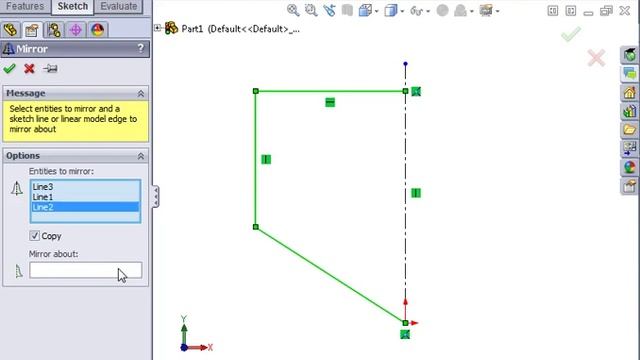The height and width of the screenshot is (360, 640).
Task: Click the View Settings monitor icon
Action: click(486, 10)
